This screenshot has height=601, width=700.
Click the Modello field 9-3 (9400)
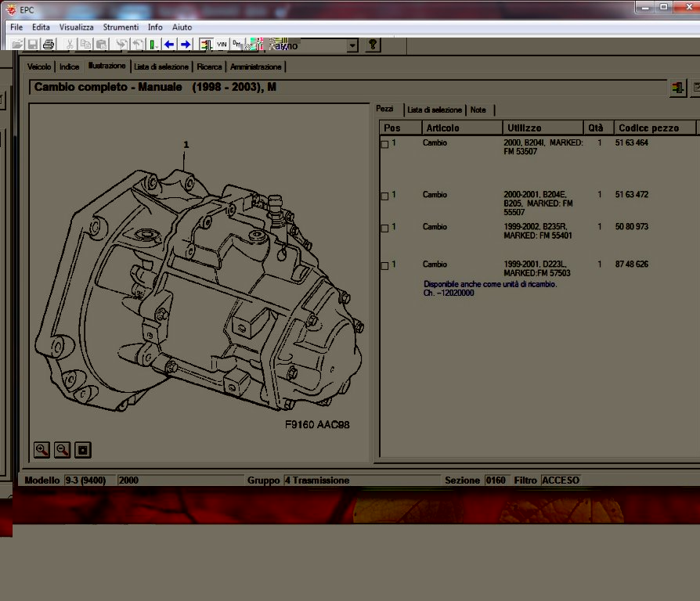[89, 480]
